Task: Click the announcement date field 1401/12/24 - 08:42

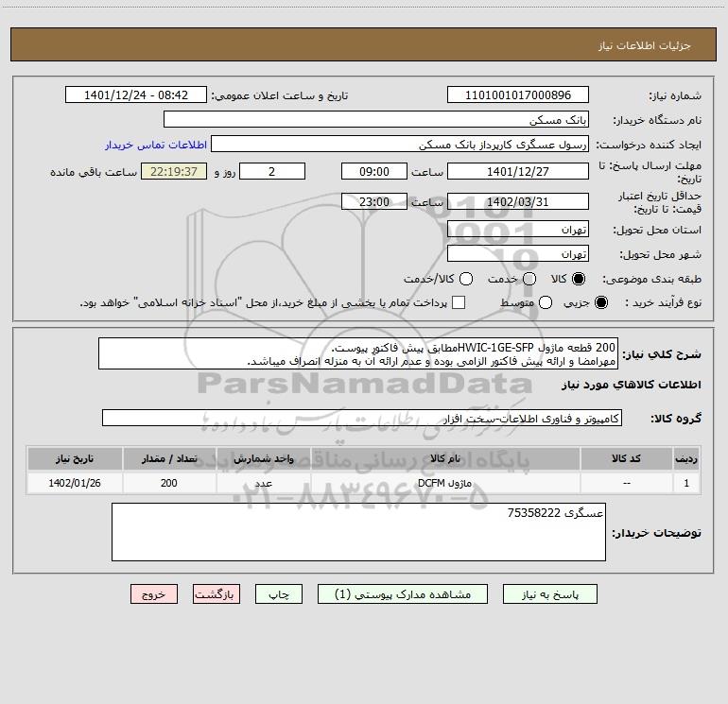Action: point(136,94)
